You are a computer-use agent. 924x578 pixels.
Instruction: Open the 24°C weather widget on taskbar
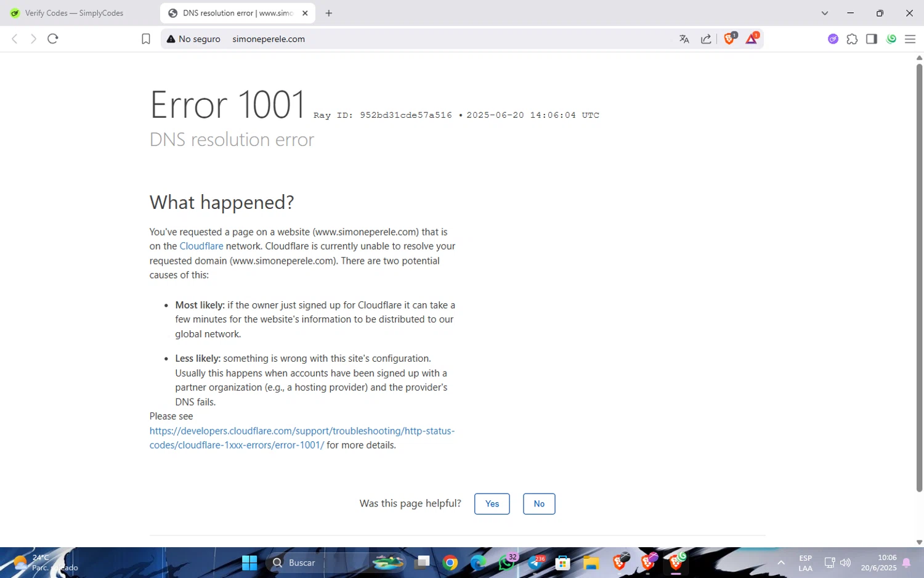44,563
